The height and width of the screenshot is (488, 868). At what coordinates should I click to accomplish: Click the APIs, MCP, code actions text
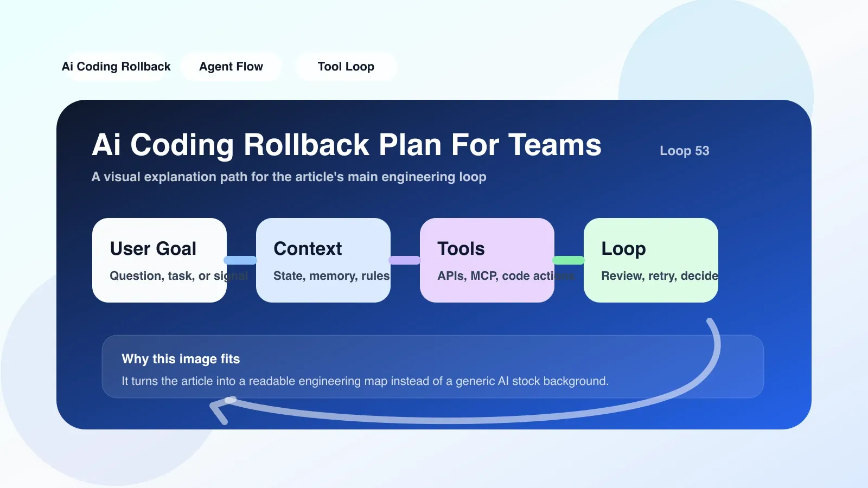tap(506, 276)
